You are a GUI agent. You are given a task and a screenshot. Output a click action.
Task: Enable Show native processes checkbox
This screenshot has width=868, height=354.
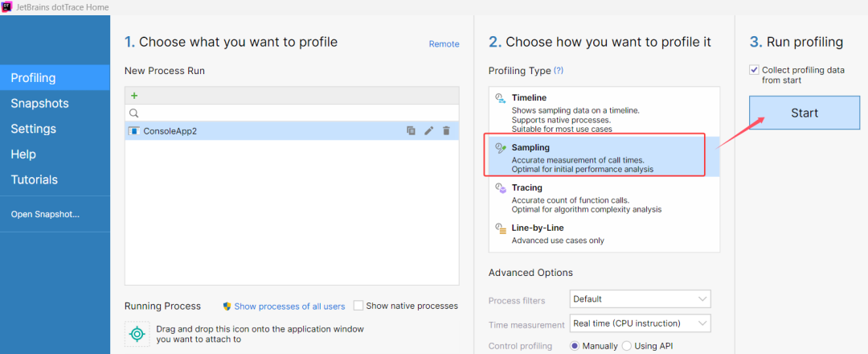click(x=358, y=306)
